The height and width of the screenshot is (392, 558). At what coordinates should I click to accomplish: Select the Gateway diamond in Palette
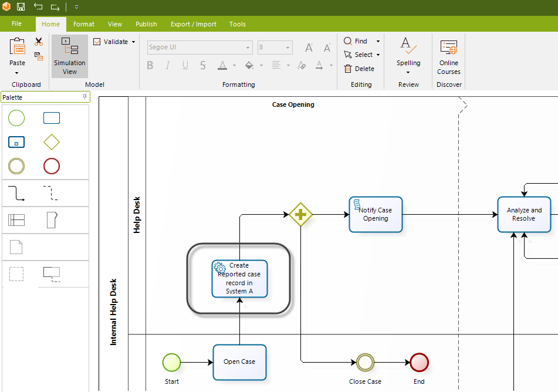coord(52,142)
